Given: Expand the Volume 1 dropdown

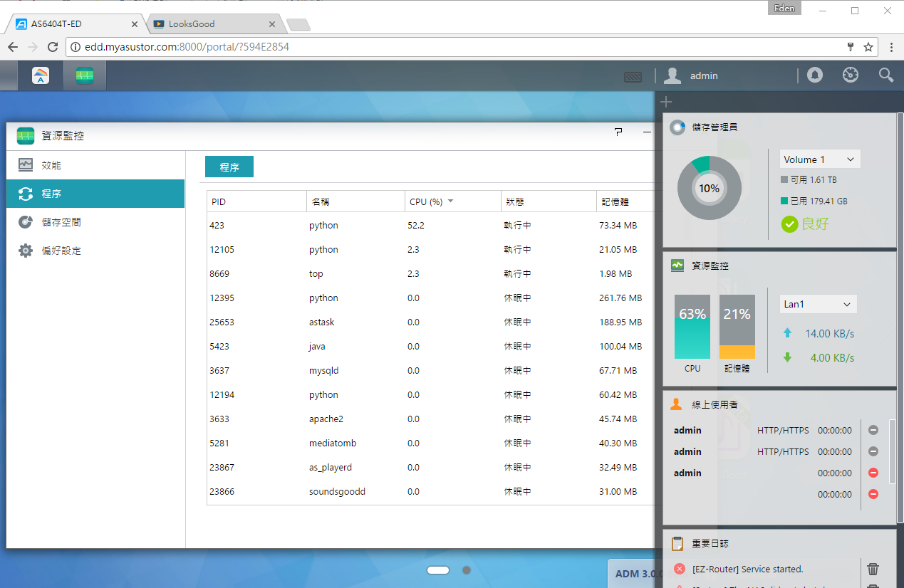Looking at the screenshot, I should tap(820, 159).
